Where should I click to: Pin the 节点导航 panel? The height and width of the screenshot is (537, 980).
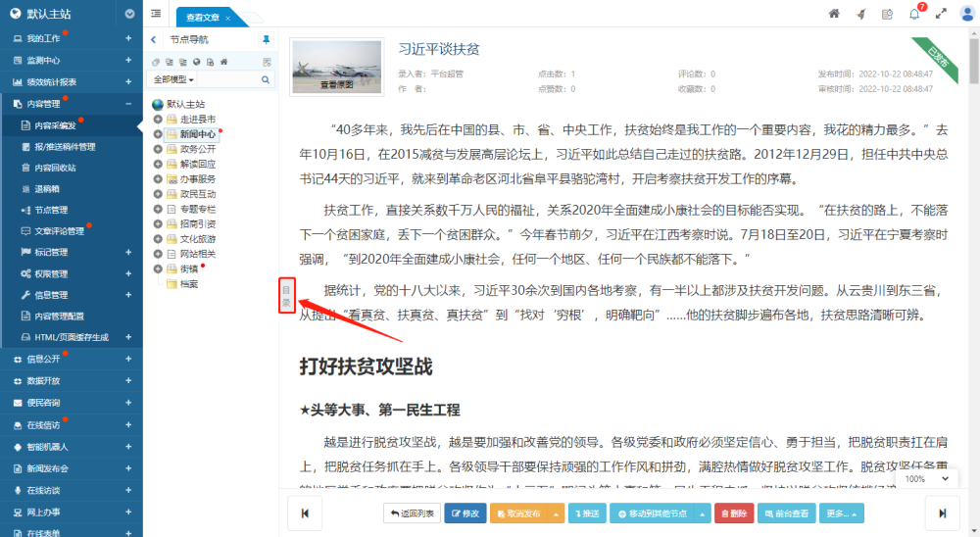(266, 39)
